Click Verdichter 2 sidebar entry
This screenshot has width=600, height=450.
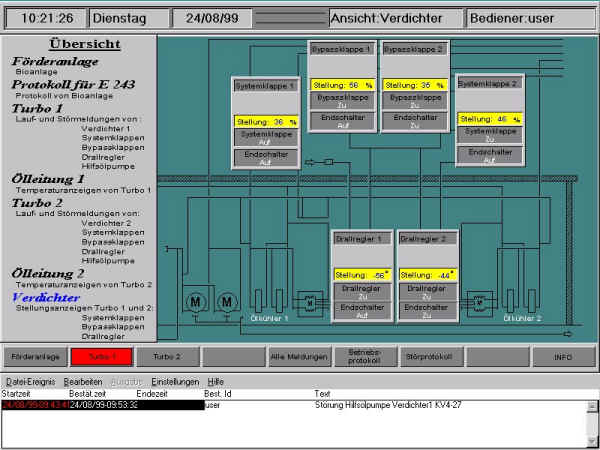tap(106, 223)
